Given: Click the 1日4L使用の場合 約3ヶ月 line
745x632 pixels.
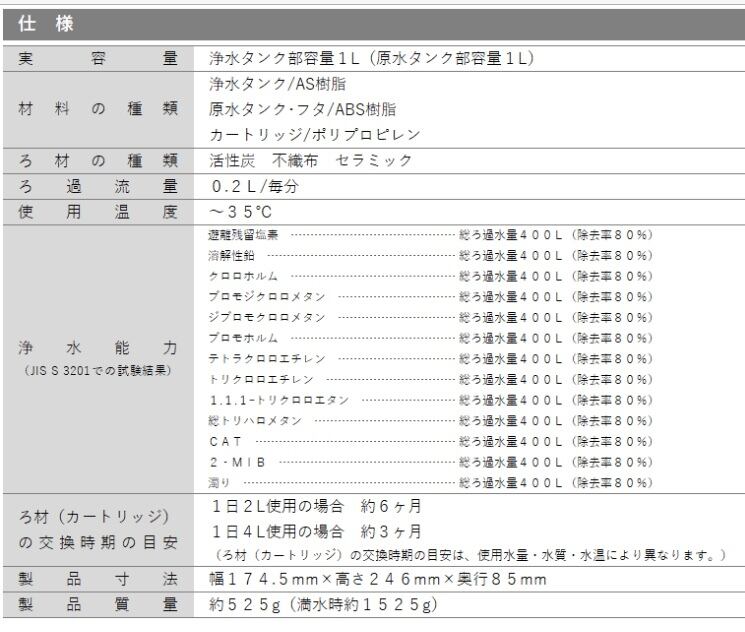Looking at the screenshot, I should (x=316, y=532).
